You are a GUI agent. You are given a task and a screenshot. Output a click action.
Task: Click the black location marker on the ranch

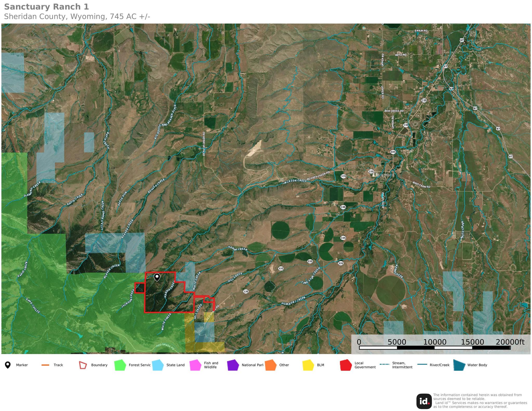click(157, 277)
